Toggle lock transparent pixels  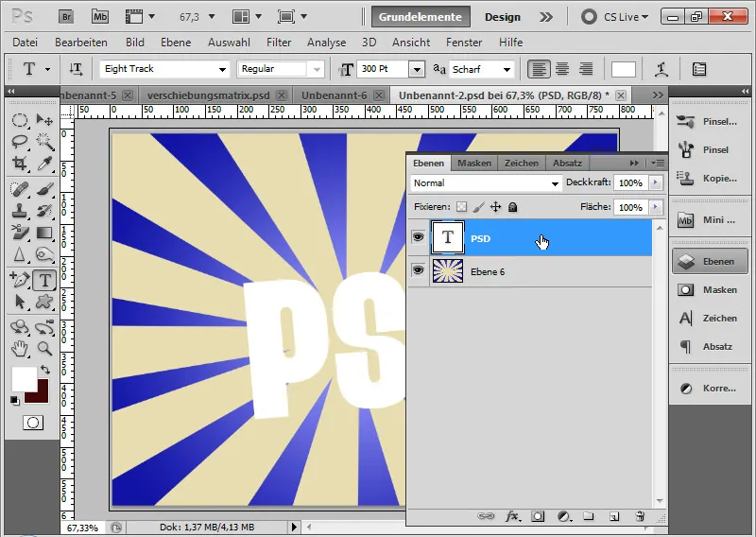(x=461, y=207)
